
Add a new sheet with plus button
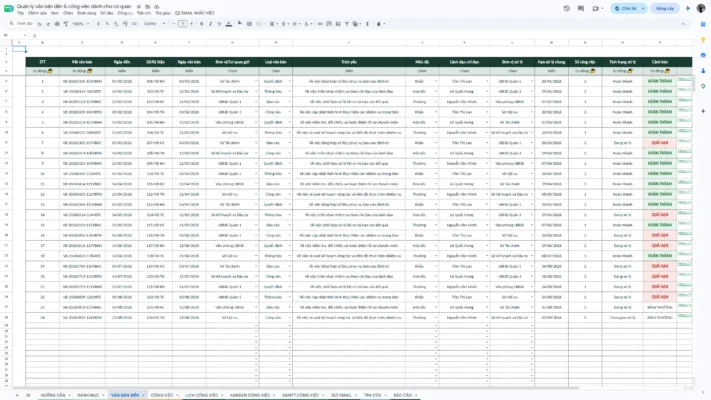17,395
